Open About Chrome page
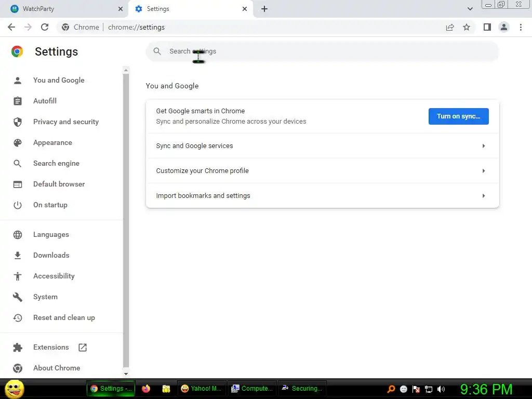Viewport: 532px width, 399px height. coord(57,368)
